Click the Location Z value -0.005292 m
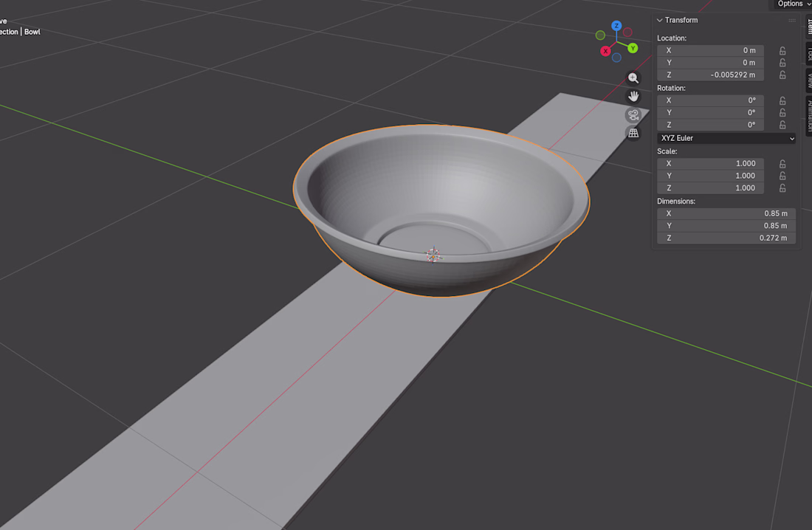This screenshot has height=530, width=812. [710, 75]
